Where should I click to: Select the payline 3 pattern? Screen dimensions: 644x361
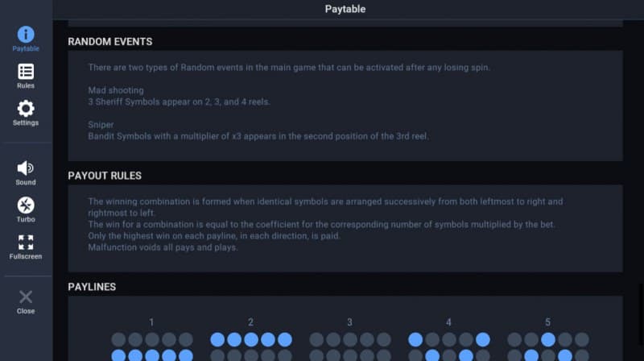click(x=349, y=346)
